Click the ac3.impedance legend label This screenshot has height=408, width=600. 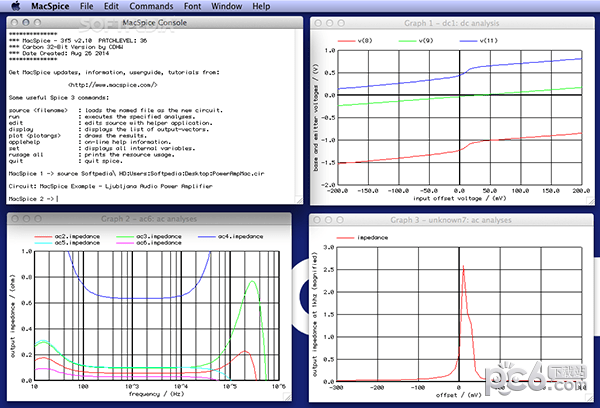pyautogui.click(x=159, y=237)
